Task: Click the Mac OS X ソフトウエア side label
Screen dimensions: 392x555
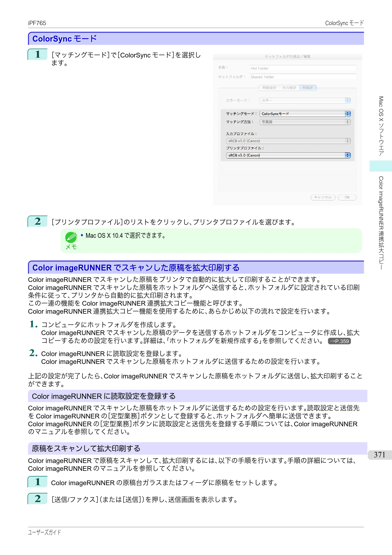Action: pos(381,126)
